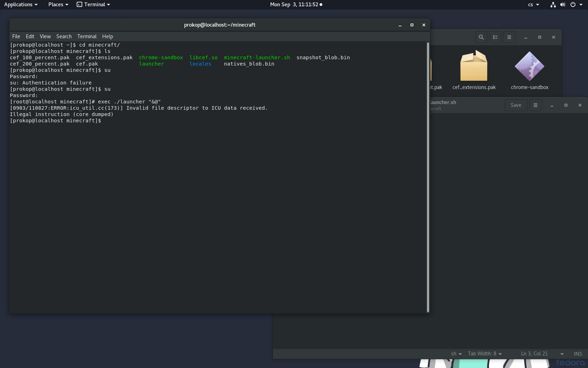588x368 pixels.
Task: Open the text editor hamburger menu
Action: [x=535, y=105]
